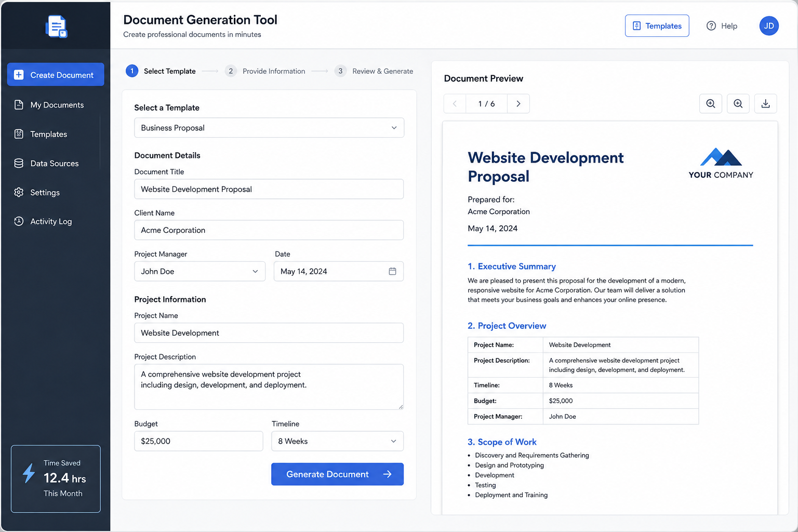This screenshot has height=532, width=798.
Task: Click the Your Company logo in preview
Action: pyautogui.click(x=721, y=164)
